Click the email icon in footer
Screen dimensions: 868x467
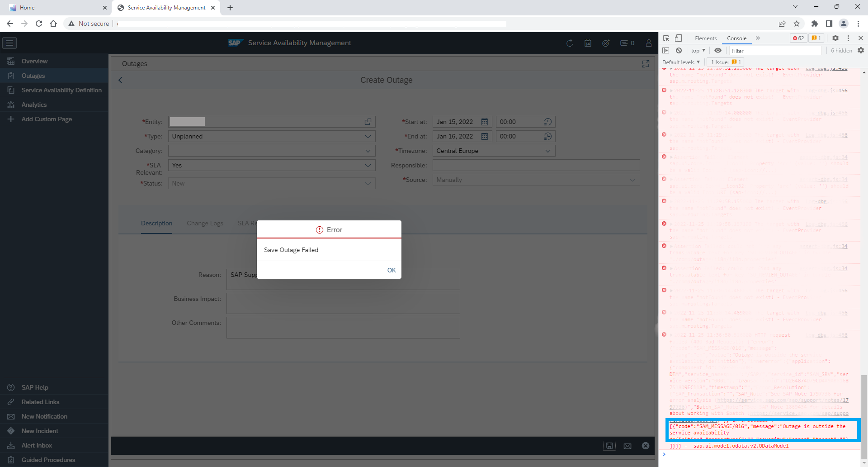(x=627, y=446)
